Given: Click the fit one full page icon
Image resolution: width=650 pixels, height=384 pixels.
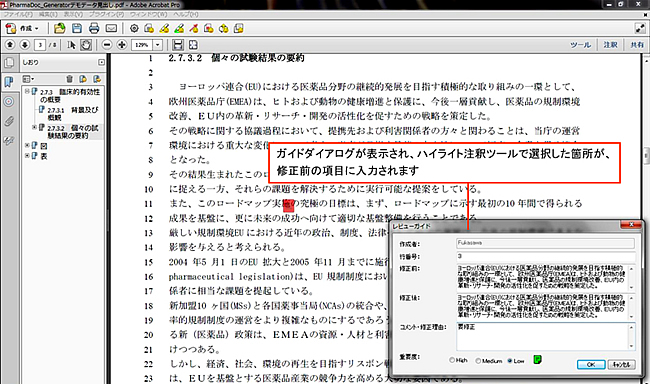Looking at the screenshot, I should point(193,44).
